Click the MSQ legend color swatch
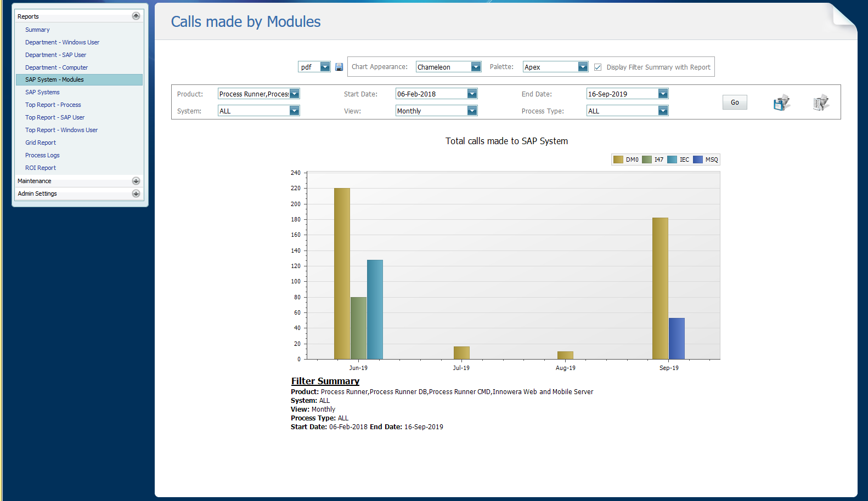 (698, 160)
